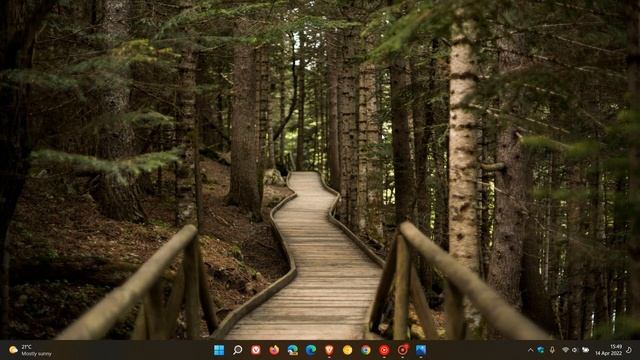The width and height of the screenshot is (640, 360).
Task: Open Microsoft Edge Beta taskbar icon
Action: click(292, 350)
